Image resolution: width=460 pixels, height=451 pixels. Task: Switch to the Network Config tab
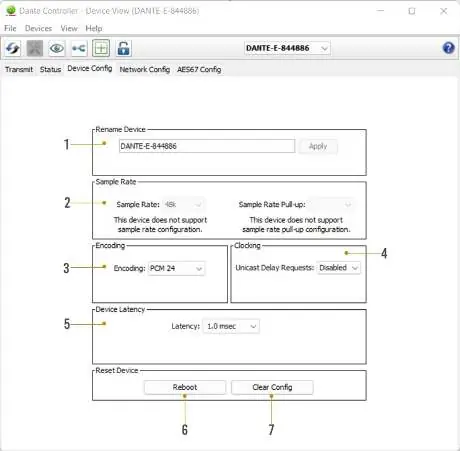point(145,69)
